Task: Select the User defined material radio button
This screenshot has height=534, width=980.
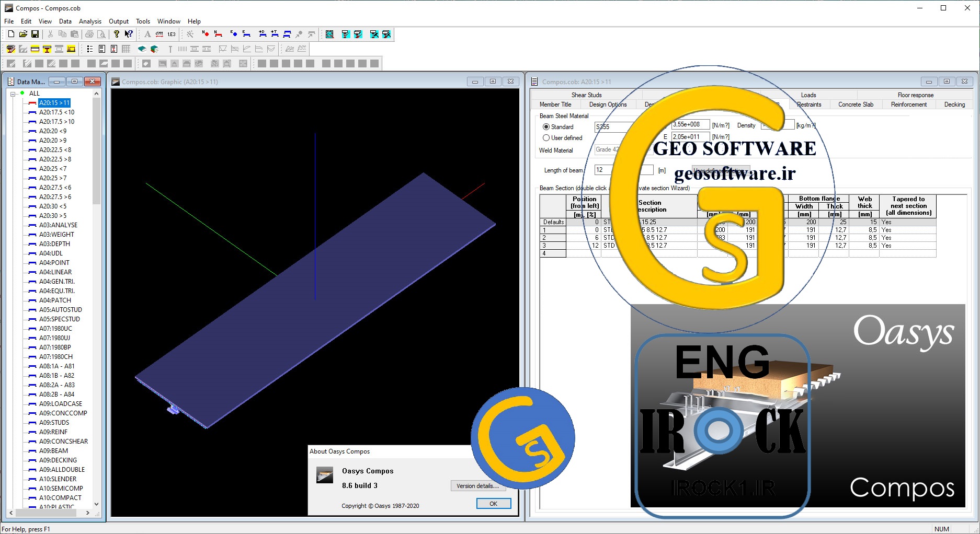Action: tap(546, 138)
